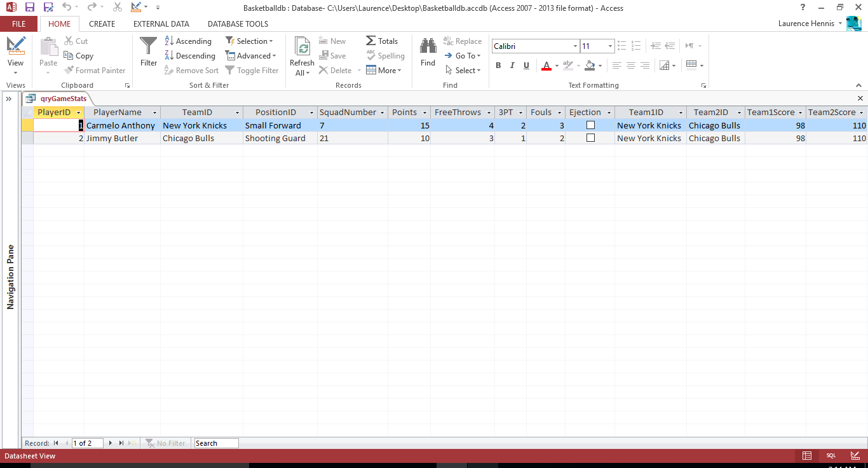Switch to the EXTERNAL DATA ribbon tab
The width and height of the screenshot is (868, 468).
(x=161, y=24)
